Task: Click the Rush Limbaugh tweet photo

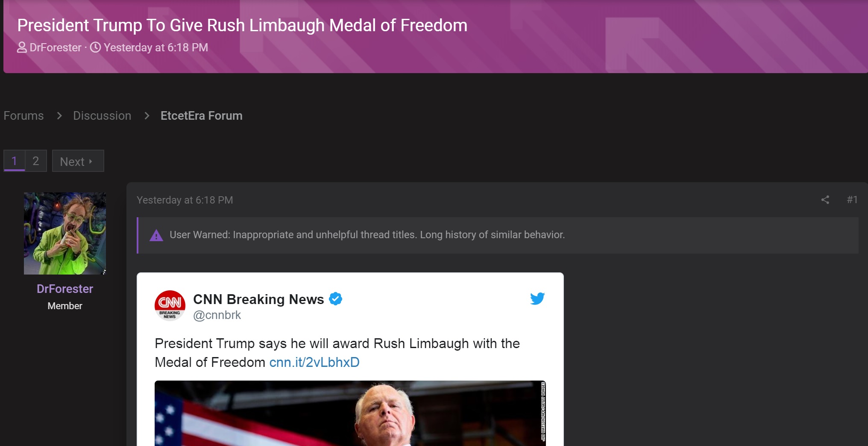Action: pos(350,413)
